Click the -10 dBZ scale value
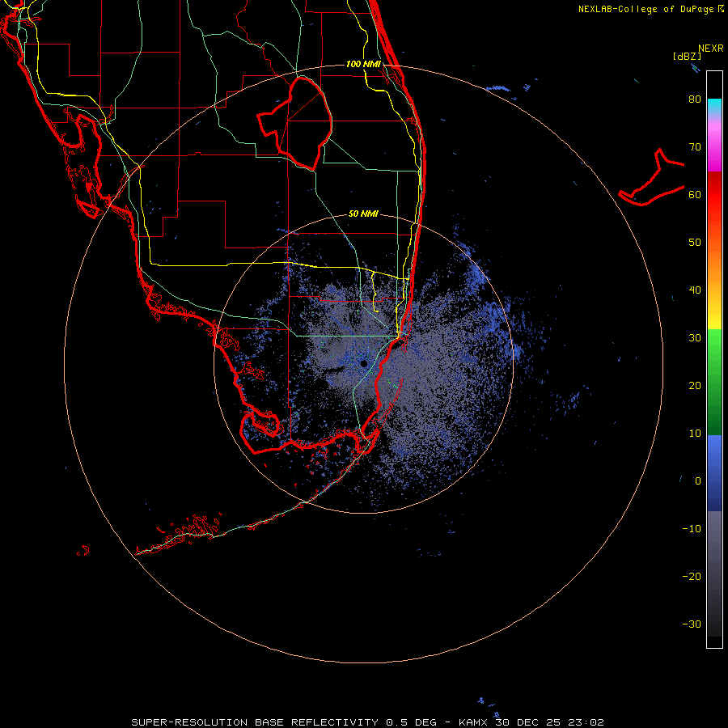Viewport: 728px width, 728px height. (692, 529)
